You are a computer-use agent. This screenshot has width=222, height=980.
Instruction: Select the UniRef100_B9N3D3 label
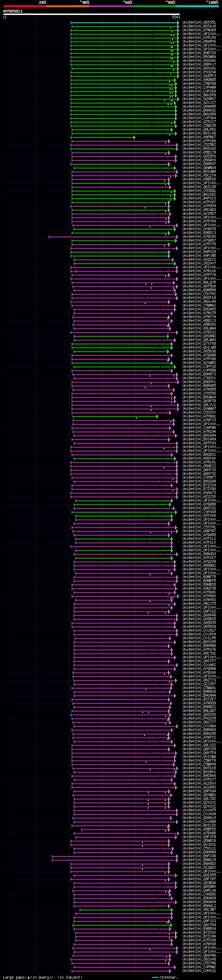[x=199, y=554]
